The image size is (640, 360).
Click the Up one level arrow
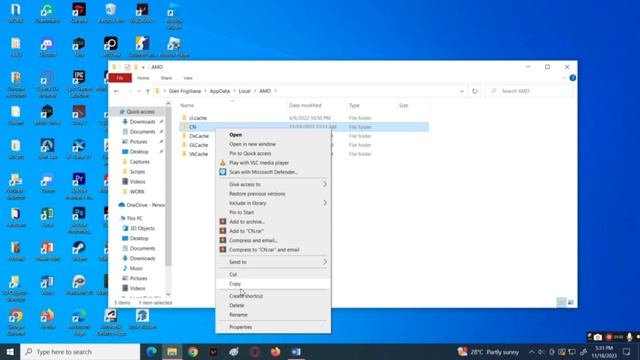[x=148, y=91]
